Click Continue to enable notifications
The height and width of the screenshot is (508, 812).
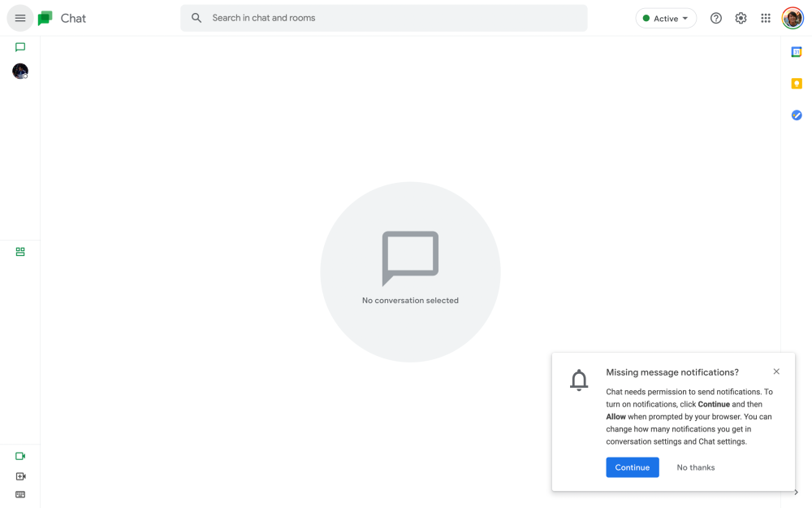tap(632, 467)
